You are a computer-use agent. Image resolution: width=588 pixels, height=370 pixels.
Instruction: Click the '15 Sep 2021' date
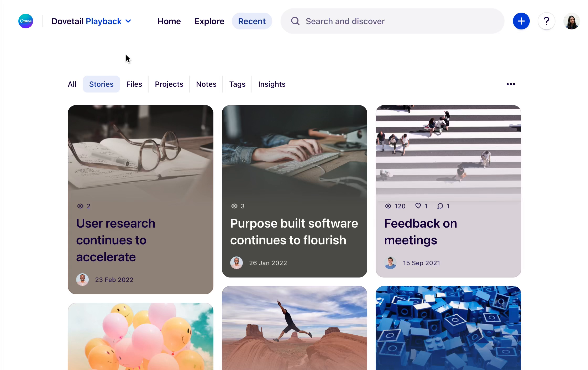click(x=422, y=263)
